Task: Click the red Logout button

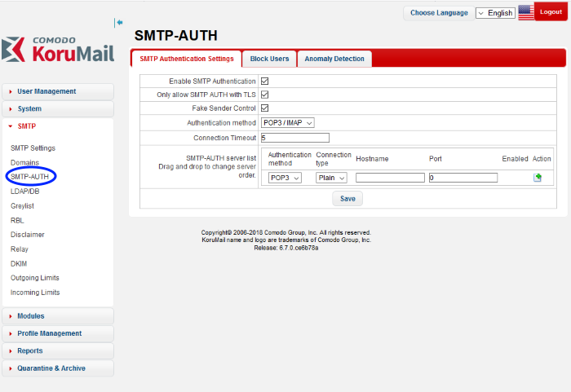Action: click(551, 12)
